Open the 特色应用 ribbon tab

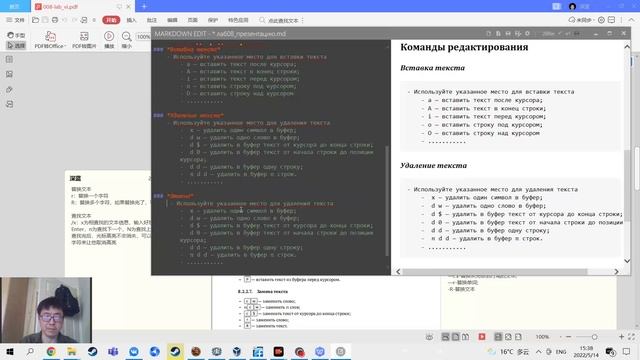pyautogui.click(x=238, y=20)
